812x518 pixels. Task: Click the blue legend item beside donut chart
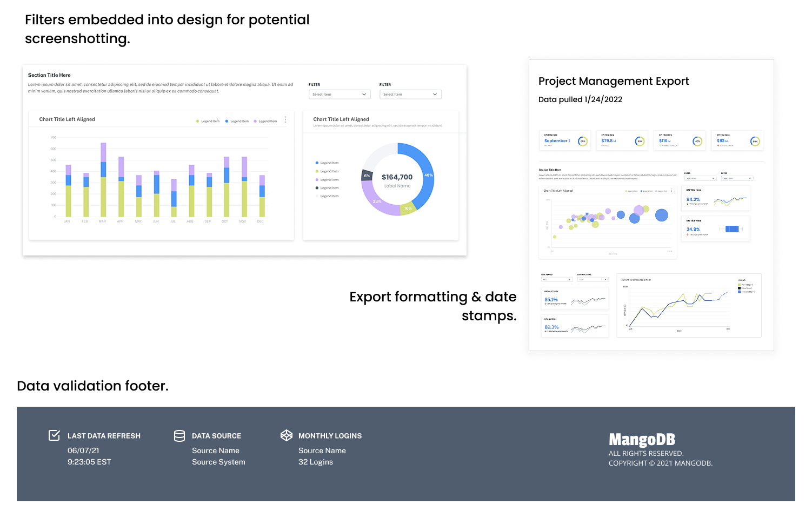[327, 163]
